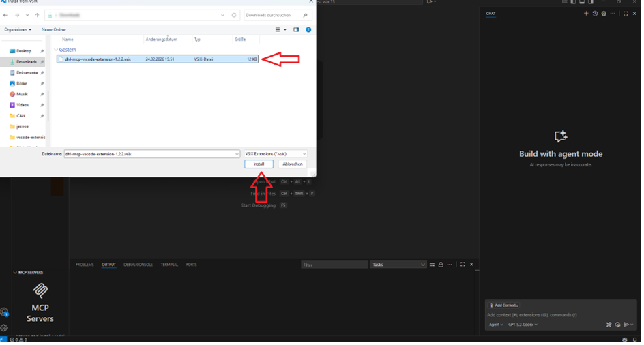
Task: Open the Manage gear icon in activity bar
Action: point(4,327)
